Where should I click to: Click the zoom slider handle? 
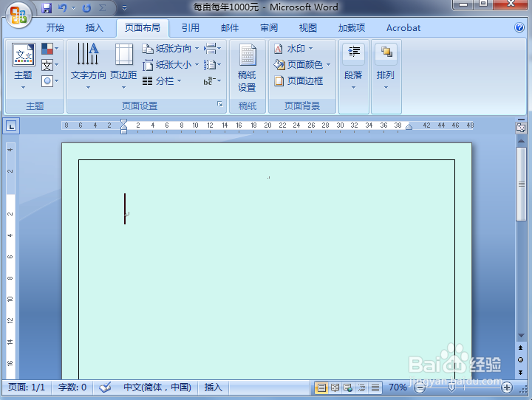[x=451, y=387]
